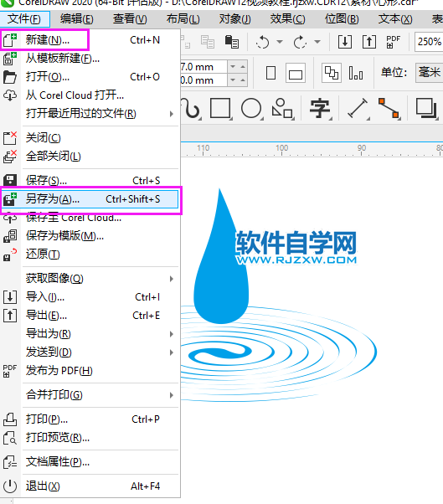The image size is (443, 504).
Task: Choose 保存为模版(M) menu entry
Action: point(90,236)
